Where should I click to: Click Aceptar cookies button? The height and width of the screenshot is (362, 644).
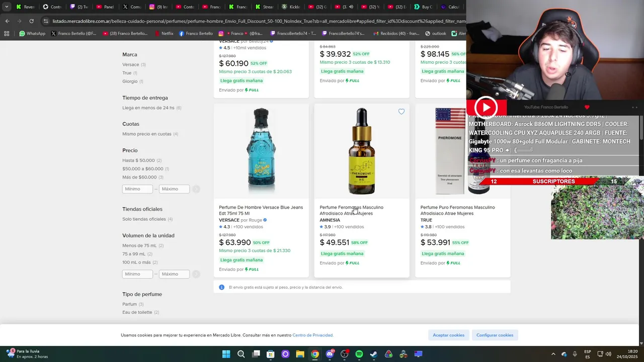pyautogui.click(x=449, y=335)
